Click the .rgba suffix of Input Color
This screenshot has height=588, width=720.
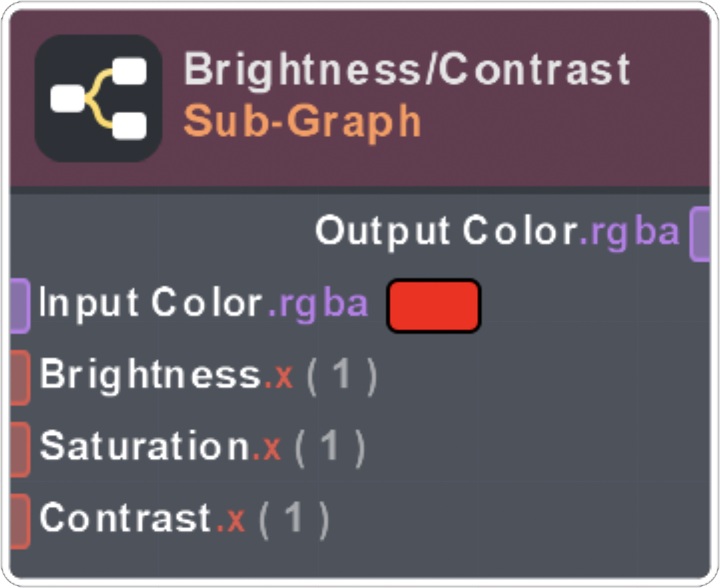point(318,304)
